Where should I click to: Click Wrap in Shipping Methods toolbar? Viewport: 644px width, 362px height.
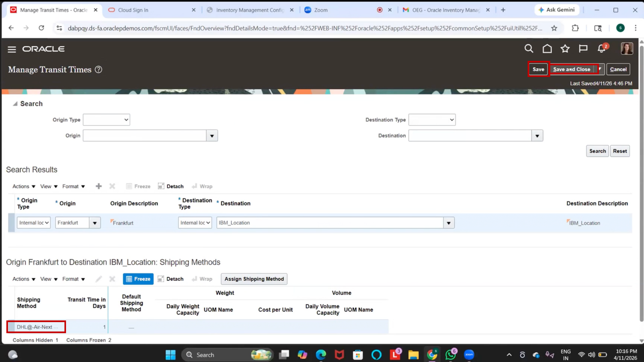(202, 279)
